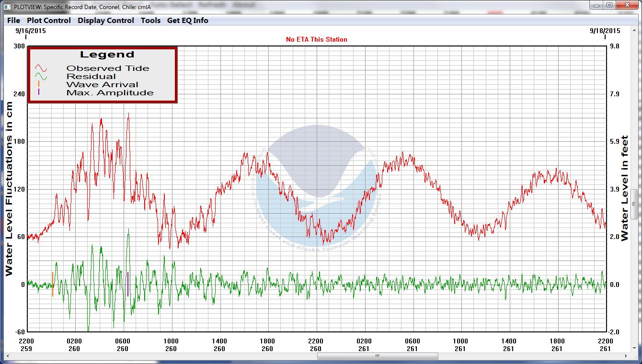Click the orange wave arrival marker on plot
The width and height of the screenshot is (642, 364).
point(53,284)
